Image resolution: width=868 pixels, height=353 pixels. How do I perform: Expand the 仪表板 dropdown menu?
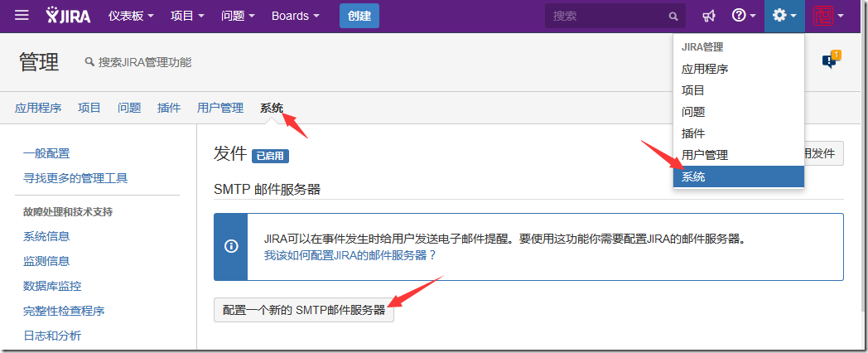(131, 16)
